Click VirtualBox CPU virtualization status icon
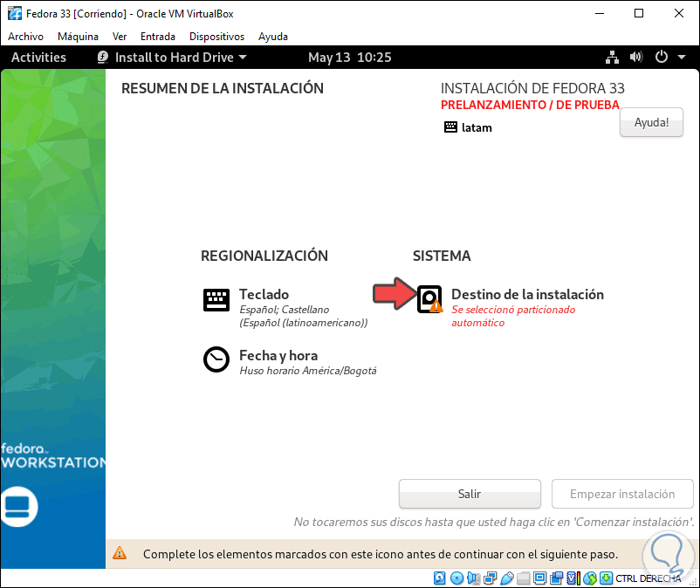700x588 pixels. 573,578
